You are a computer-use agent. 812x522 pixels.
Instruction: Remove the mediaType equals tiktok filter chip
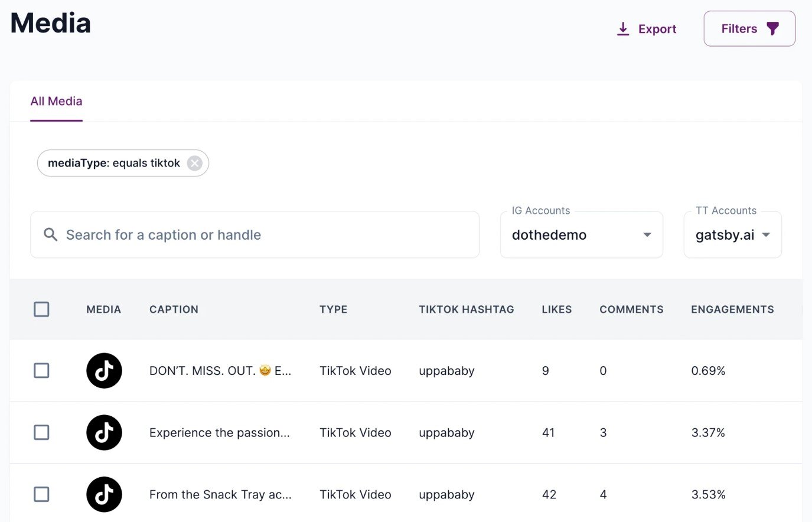click(194, 163)
